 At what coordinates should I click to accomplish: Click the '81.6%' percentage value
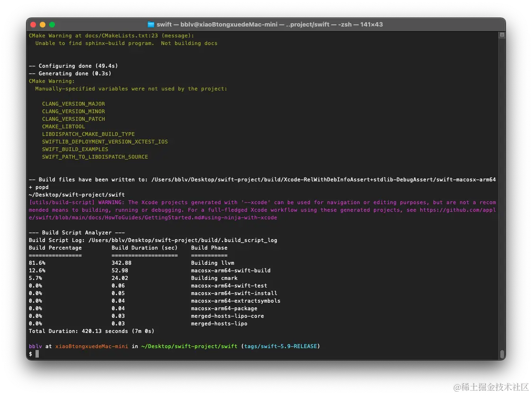(x=37, y=263)
